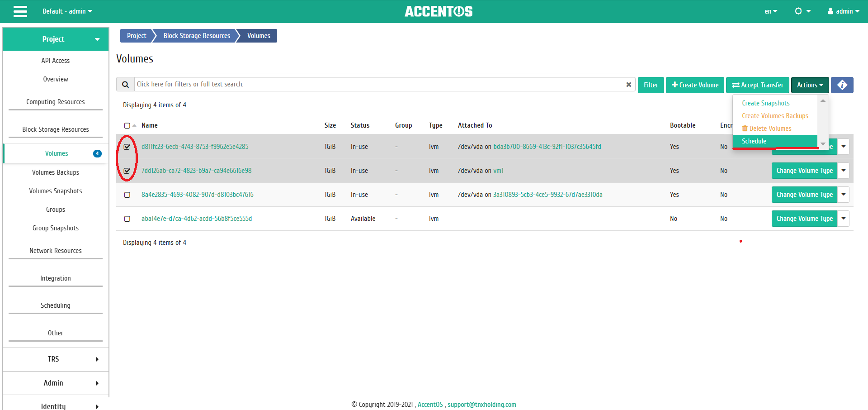Toggle the Actions dropdown button

(810, 85)
